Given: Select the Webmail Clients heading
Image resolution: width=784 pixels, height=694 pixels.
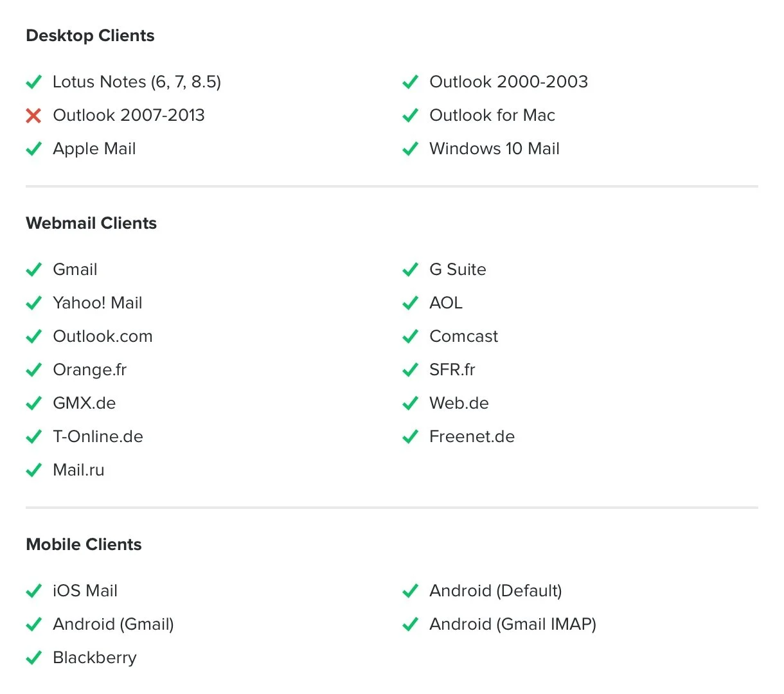Looking at the screenshot, I should (91, 223).
